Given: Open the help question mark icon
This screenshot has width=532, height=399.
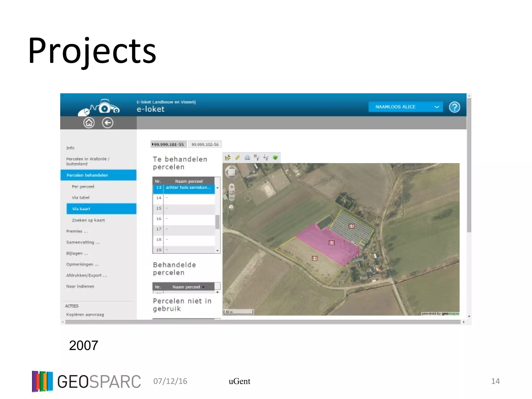Looking at the screenshot, I should click(x=454, y=107).
